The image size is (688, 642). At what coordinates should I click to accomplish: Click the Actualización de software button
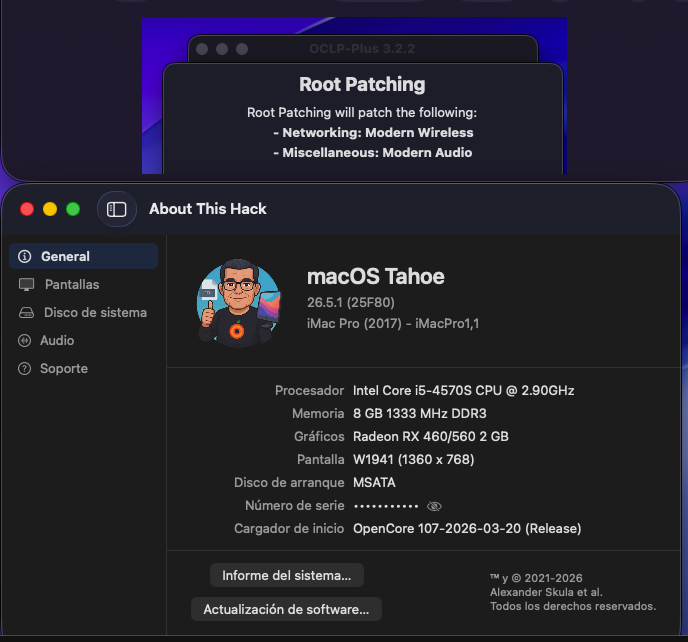286,609
